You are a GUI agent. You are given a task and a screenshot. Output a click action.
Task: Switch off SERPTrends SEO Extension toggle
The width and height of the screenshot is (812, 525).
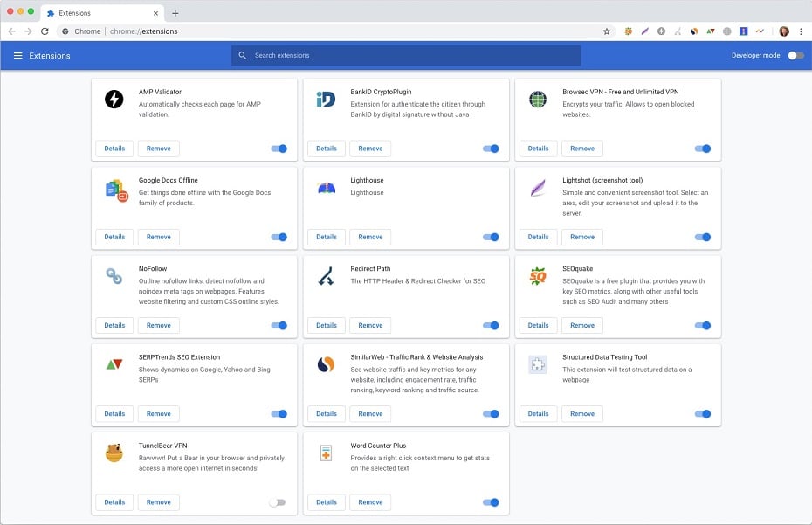point(279,414)
